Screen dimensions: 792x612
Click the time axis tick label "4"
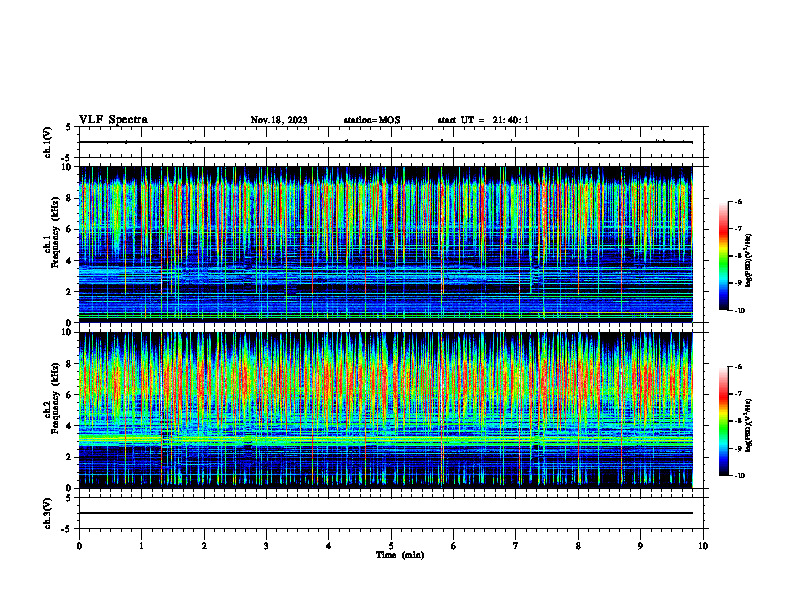click(329, 546)
